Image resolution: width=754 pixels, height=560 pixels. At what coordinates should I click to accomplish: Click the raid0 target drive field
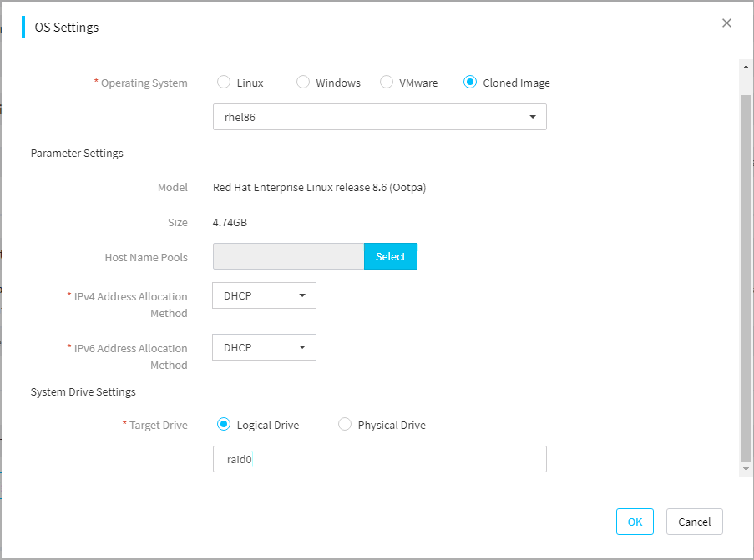(379, 459)
